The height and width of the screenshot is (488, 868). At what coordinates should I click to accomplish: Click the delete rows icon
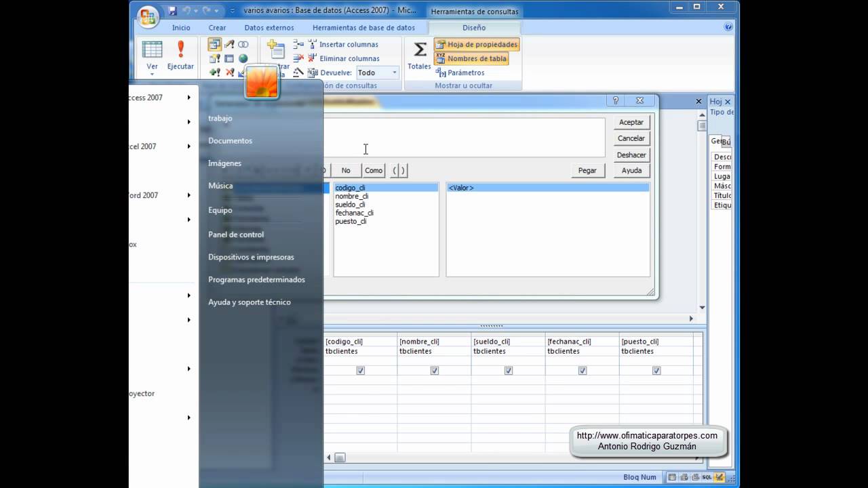(x=298, y=58)
